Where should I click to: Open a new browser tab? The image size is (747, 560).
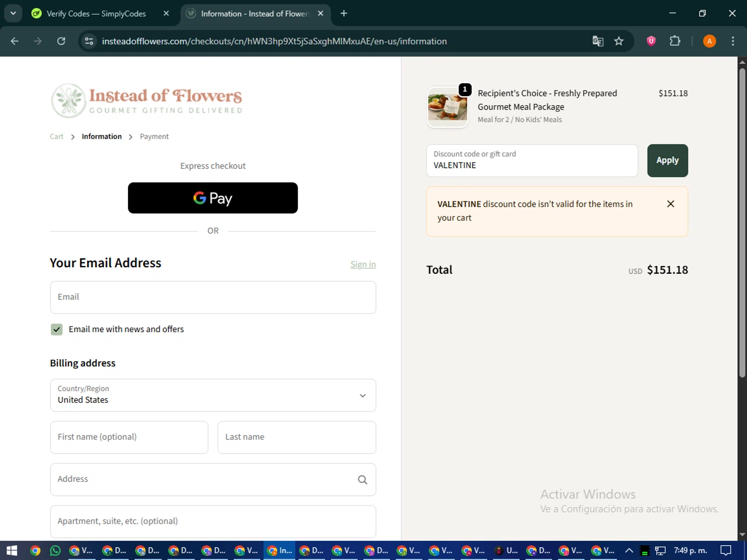[344, 13]
